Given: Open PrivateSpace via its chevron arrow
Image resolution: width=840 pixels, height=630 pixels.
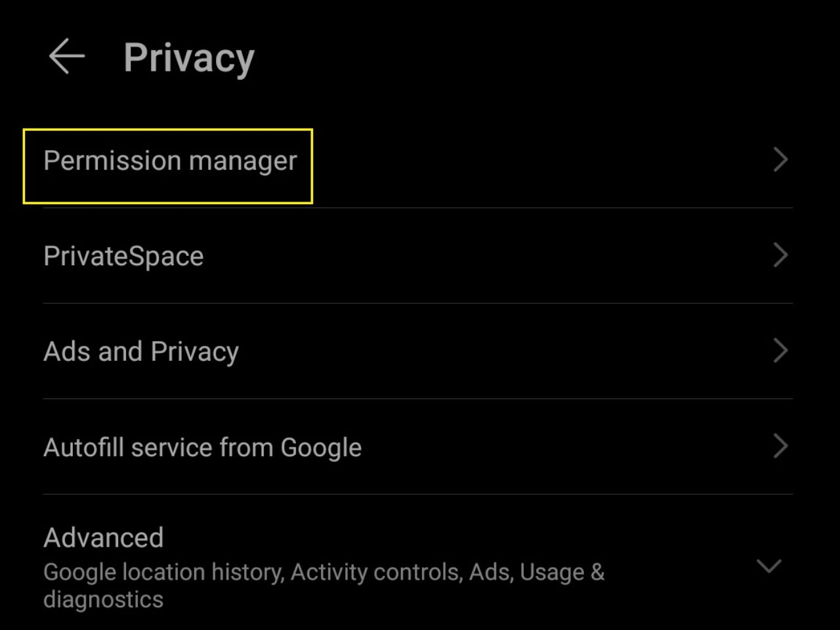Looking at the screenshot, I should click(x=780, y=255).
